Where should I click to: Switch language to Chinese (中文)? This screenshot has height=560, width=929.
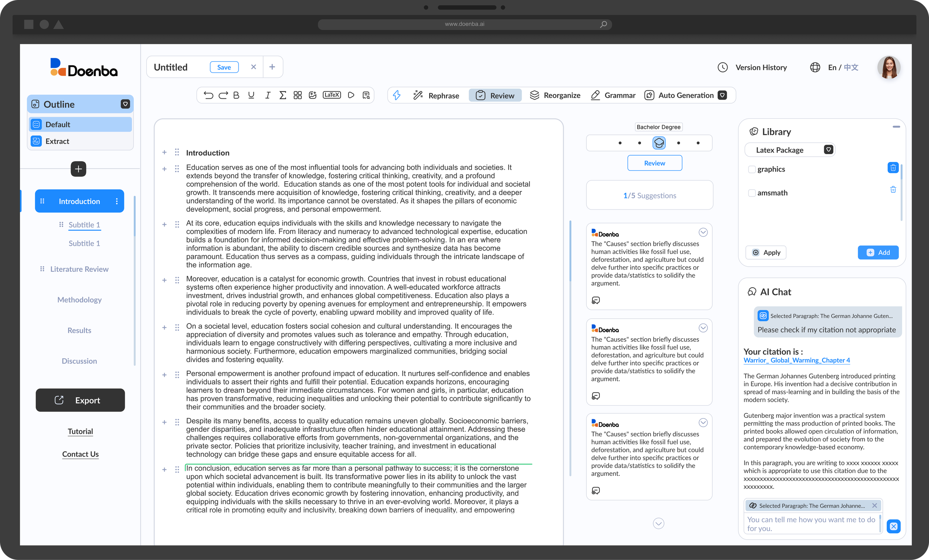click(851, 68)
